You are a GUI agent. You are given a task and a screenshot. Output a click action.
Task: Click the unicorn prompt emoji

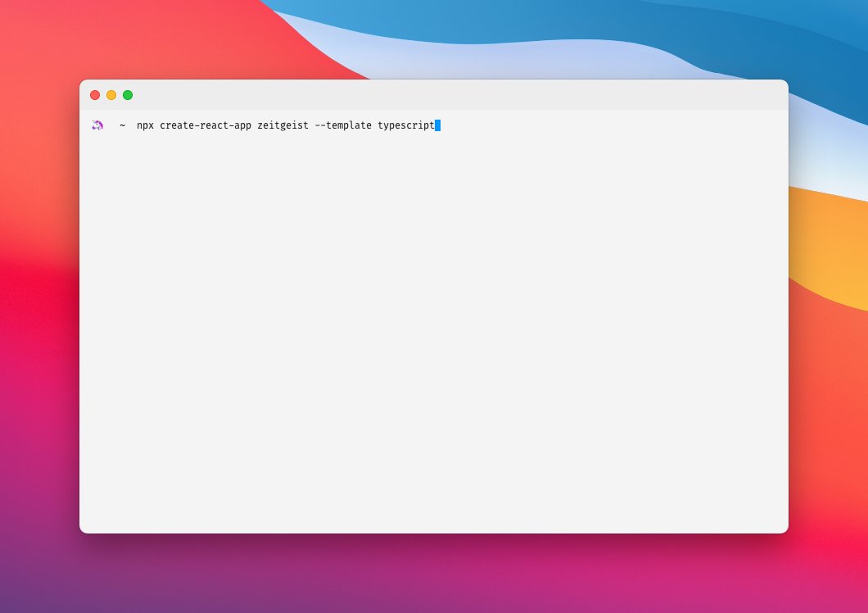coord(97,125)
